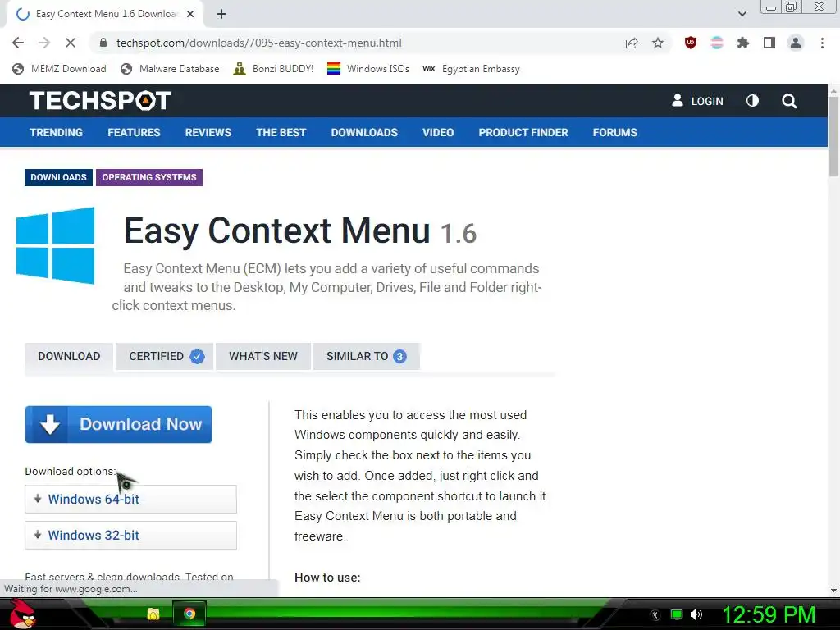The width and height of the screenshot is (840, 630).
Task: Select the DOWNLOAD tab
Action: (69, 356)
